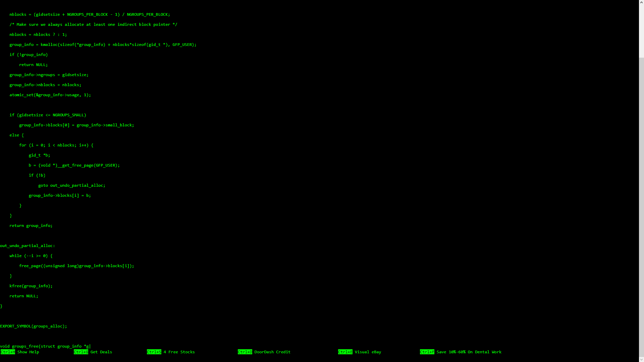Click the Ctrl+D shortcut badge
The image size is (644, 362).
pyautogui.click(x=245, y=352)
